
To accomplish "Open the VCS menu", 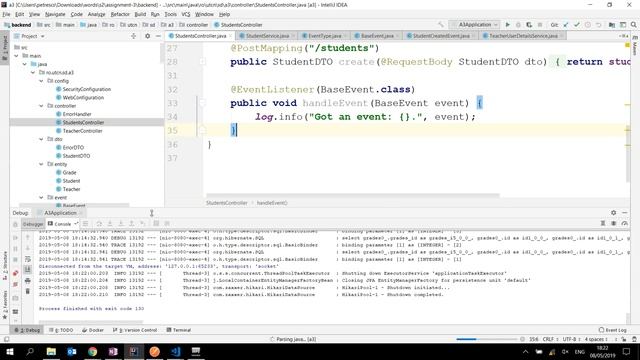I will pos(186,14).
